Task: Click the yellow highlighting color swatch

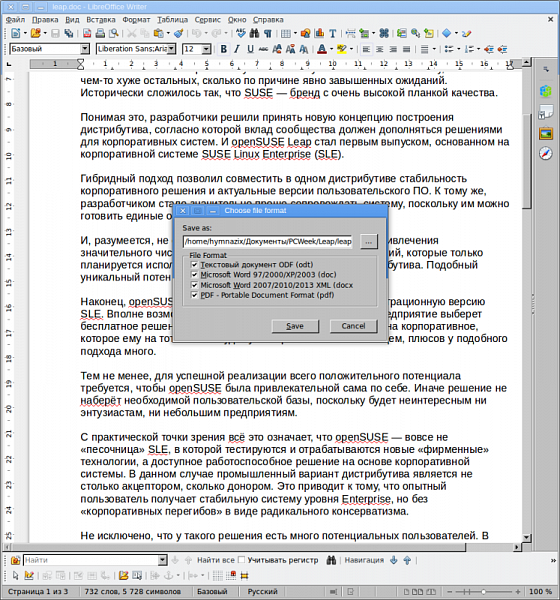Action: tap(341, 49)
